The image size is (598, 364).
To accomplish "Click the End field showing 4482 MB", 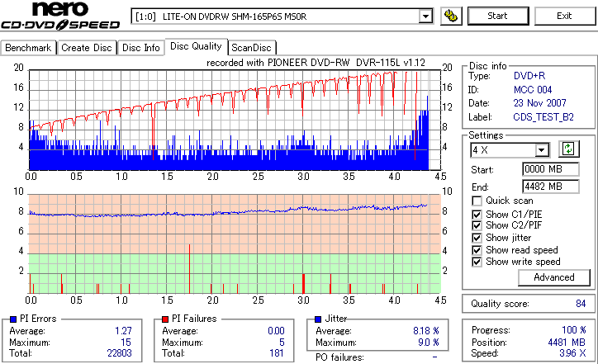I will [x=550, y=187].
